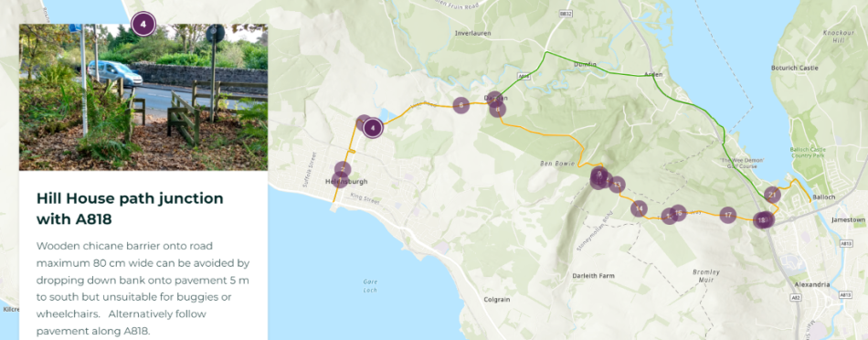Open map marker 6 on the orange route

(461, 105)
